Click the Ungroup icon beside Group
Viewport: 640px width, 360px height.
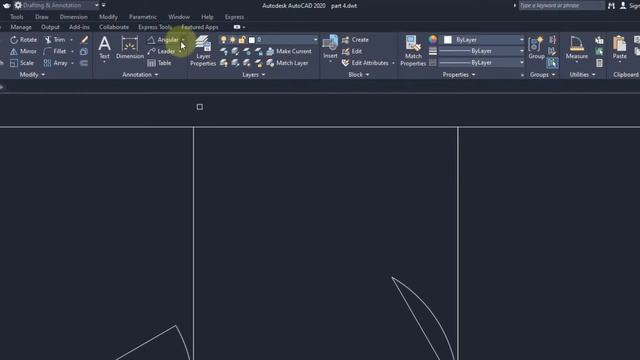(x=552, y=40)
